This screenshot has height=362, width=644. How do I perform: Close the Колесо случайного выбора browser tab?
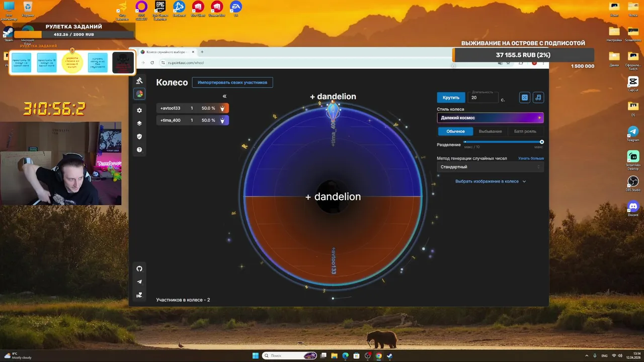click(193, 52)
